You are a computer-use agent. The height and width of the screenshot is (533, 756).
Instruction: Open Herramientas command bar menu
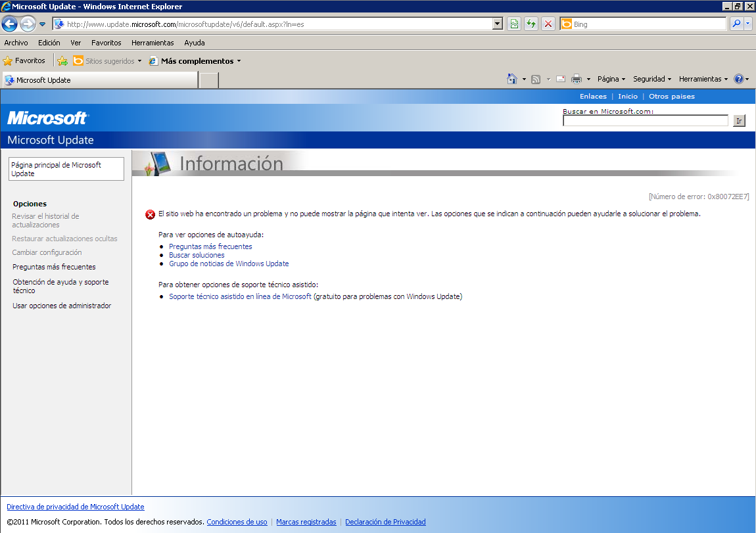point(703,79)
